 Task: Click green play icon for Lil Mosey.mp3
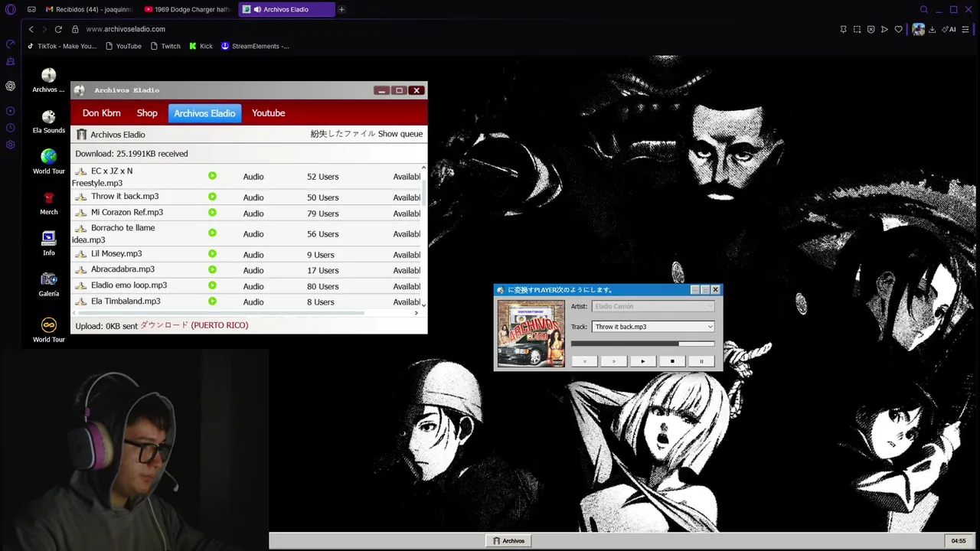tap(212, 253)
